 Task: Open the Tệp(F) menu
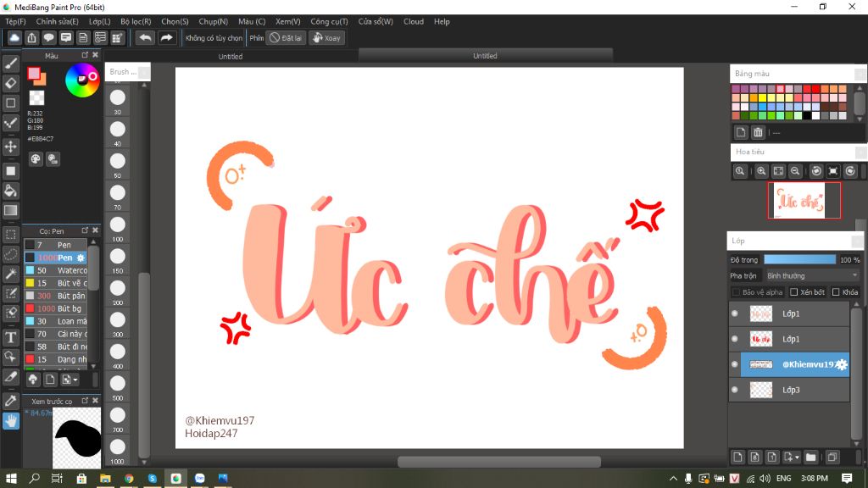point(15,21)
